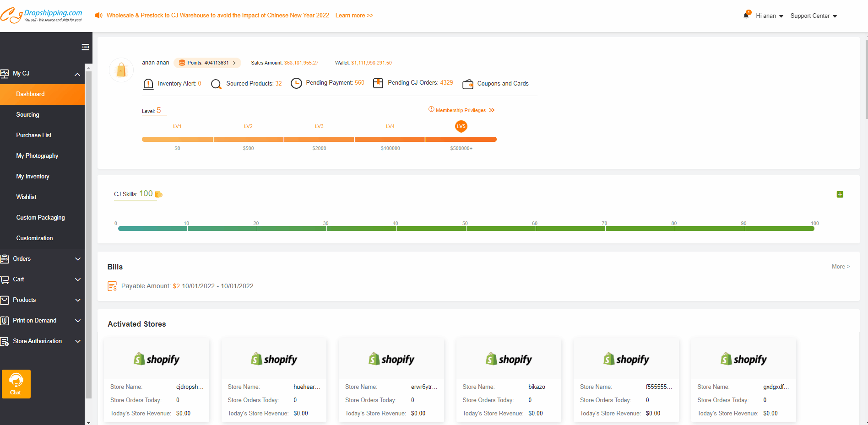Click the LV5 marker on level progress bar
Screen dimensions: 868x425
(461, 127)
